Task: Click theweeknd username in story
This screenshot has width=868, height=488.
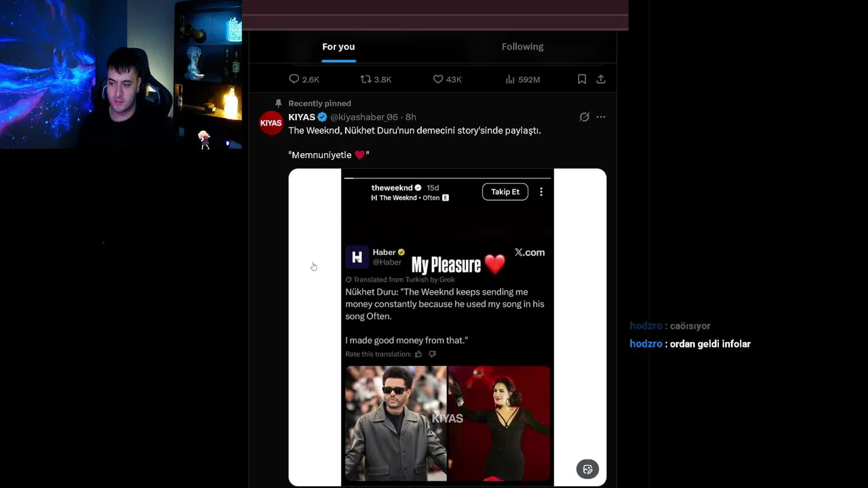Action: [x=392, y=188]
